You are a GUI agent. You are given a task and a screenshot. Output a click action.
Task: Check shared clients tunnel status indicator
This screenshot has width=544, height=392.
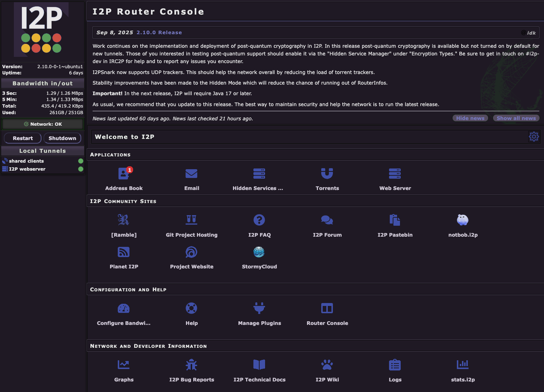81,161
